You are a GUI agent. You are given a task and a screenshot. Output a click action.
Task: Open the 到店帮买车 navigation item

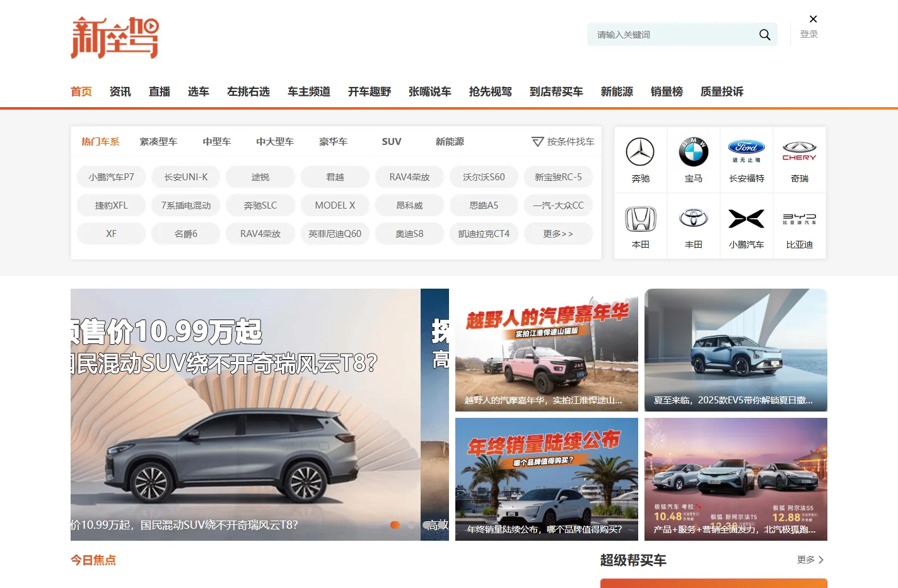(556, 91)
